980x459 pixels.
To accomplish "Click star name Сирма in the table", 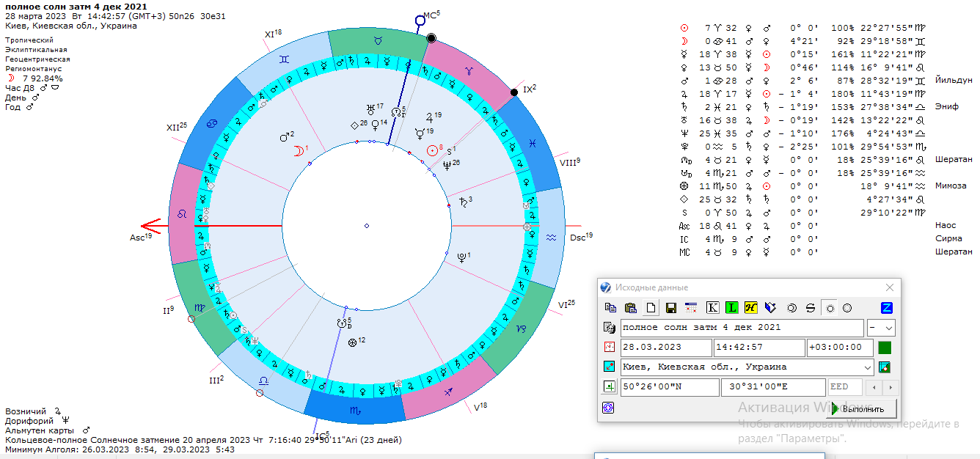I will 949,238.
